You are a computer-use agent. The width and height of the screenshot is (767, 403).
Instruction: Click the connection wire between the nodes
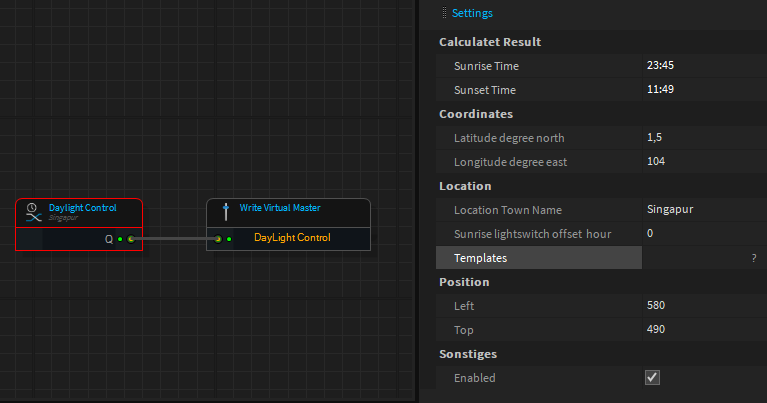(x=174, y=239)
